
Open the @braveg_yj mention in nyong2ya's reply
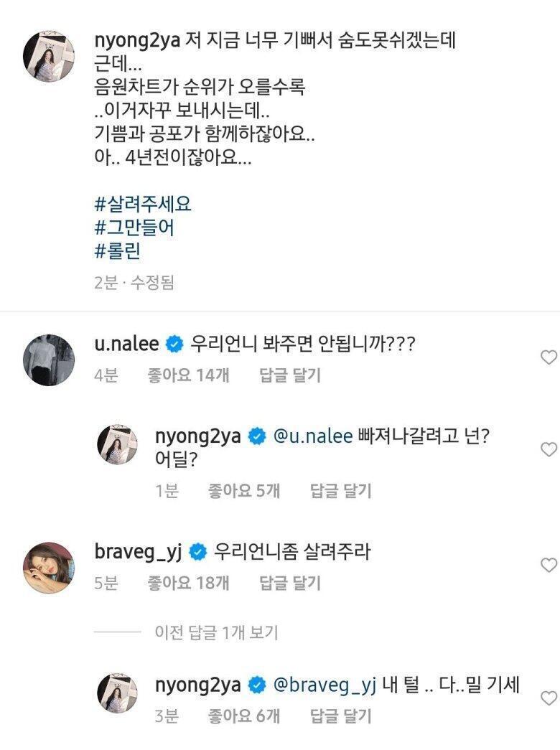[325, 685]
